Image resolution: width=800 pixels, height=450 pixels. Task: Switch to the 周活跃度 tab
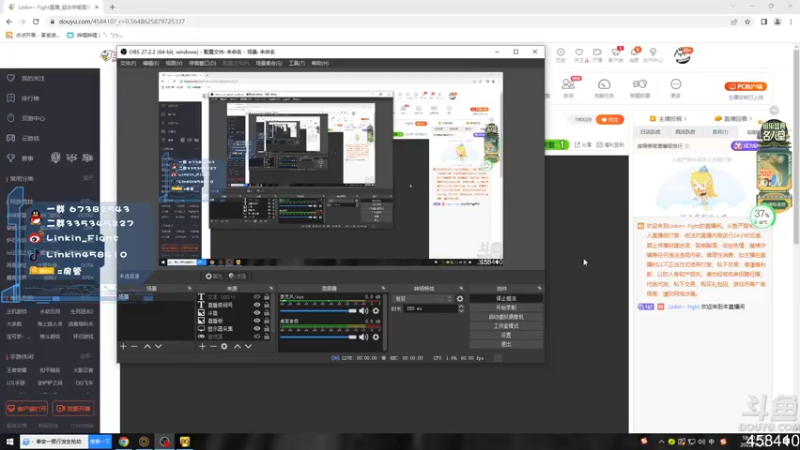tap(685, 132)
